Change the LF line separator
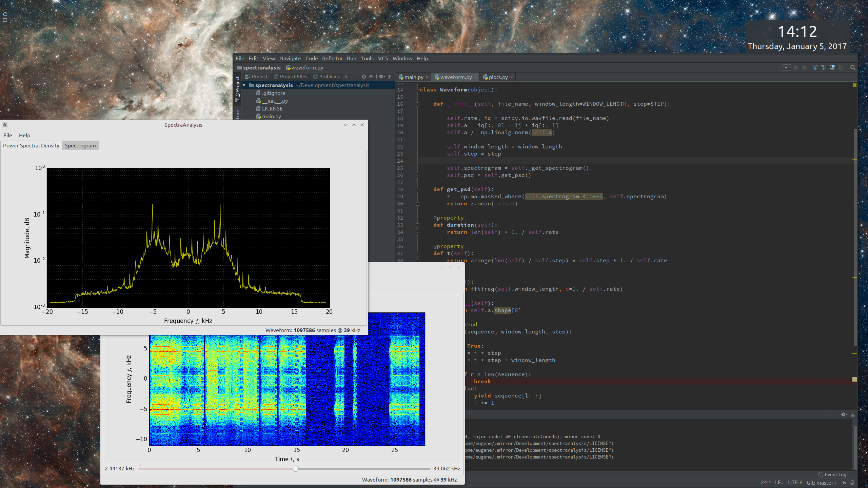The image size is (868, 488). click(779, 483)
